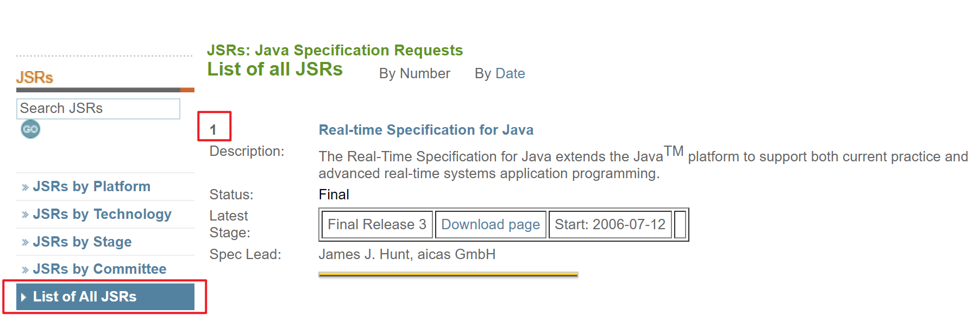Screen dimensions: 980x321
Task: Select JSR number 1
Action: (213, 130)
